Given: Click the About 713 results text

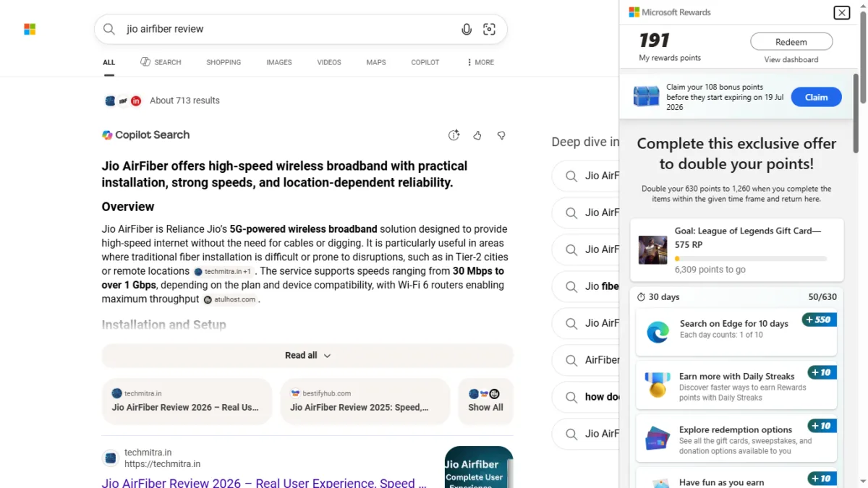Looking at the screenshot, I should click(184, 101).
